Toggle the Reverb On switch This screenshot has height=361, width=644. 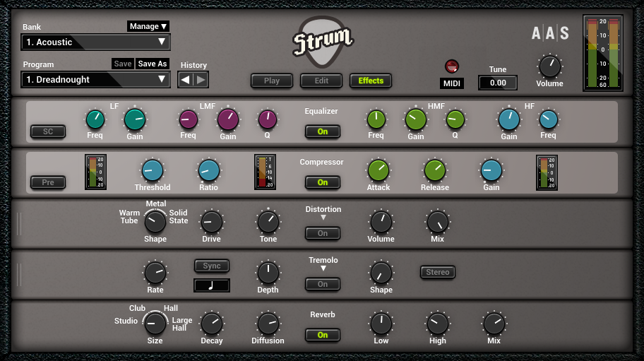click(323, 335)
